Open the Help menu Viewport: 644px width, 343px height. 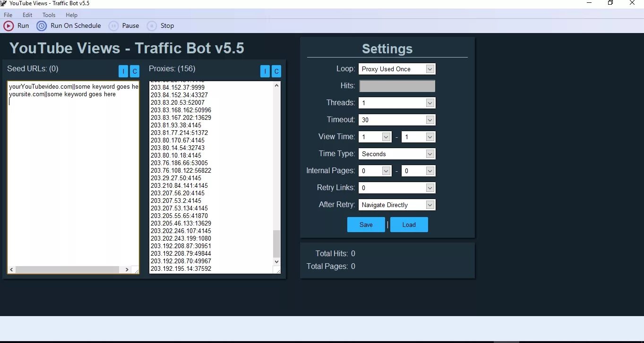(71, 15)
